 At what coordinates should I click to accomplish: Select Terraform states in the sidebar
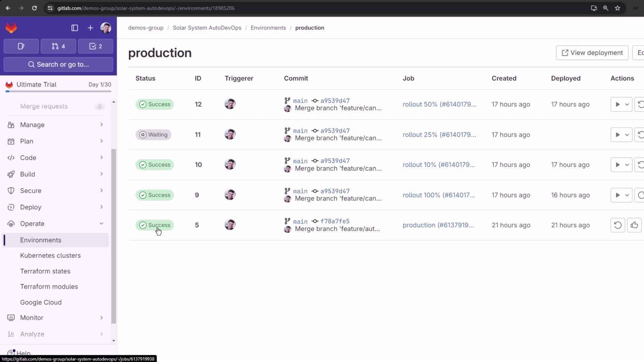tap(45, 271)
